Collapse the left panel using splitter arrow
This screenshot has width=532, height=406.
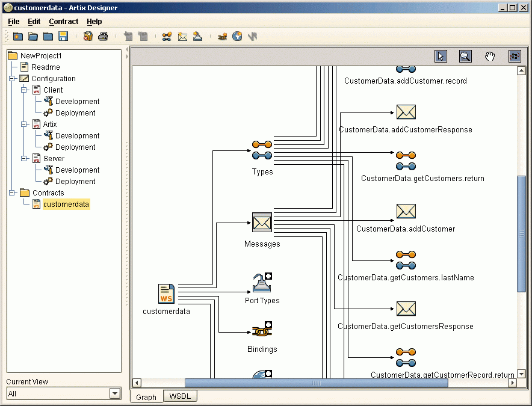(x=127, y=49)
